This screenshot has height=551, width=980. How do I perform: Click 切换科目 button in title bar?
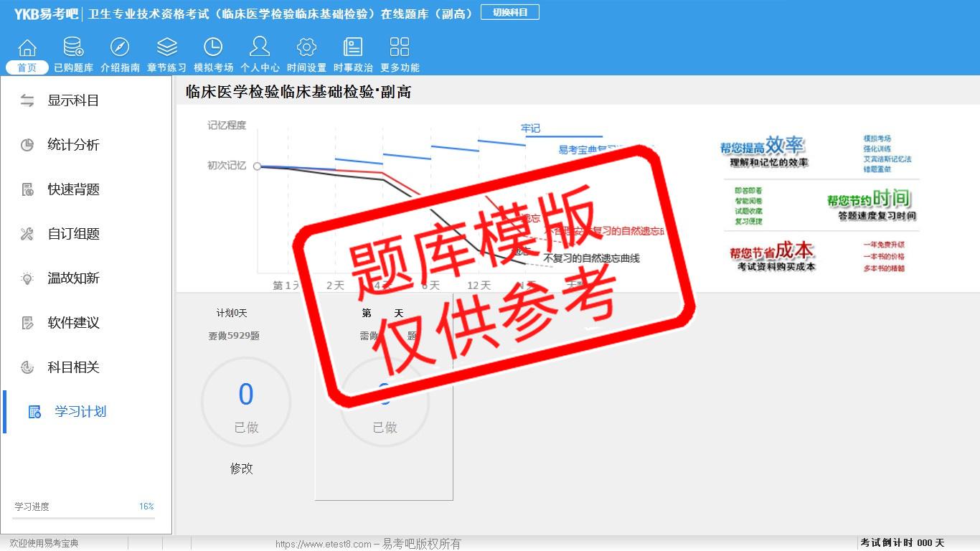[509, 12]
